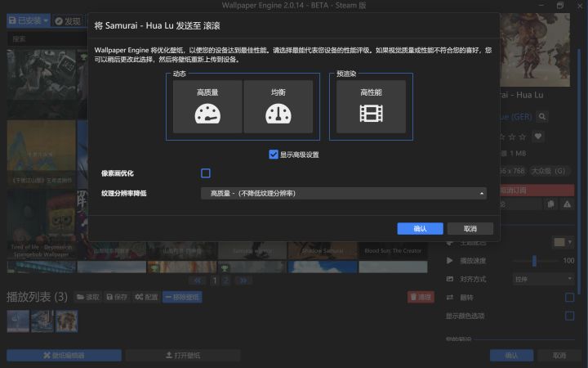This screenshot has height=368, width=588.
Task: Click 读取 load playlist folder button
Action: (x=88, y=297)
